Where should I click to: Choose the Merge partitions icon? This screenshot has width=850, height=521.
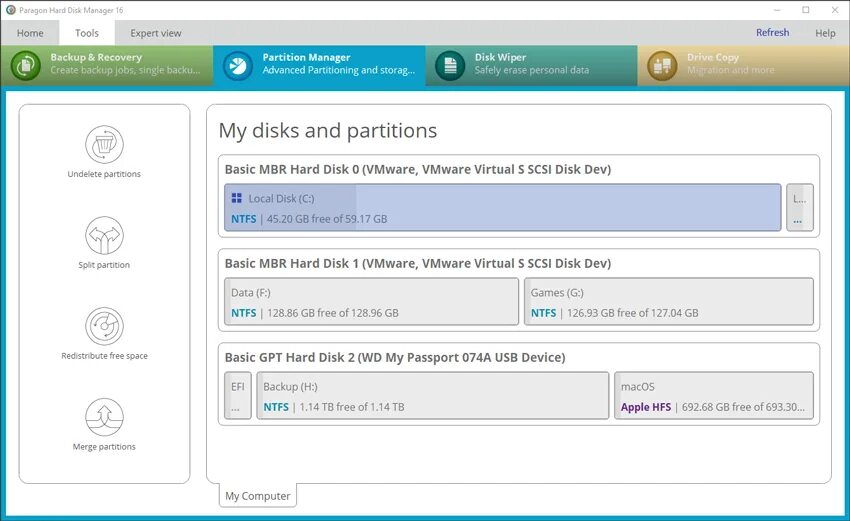click(104, 417)
